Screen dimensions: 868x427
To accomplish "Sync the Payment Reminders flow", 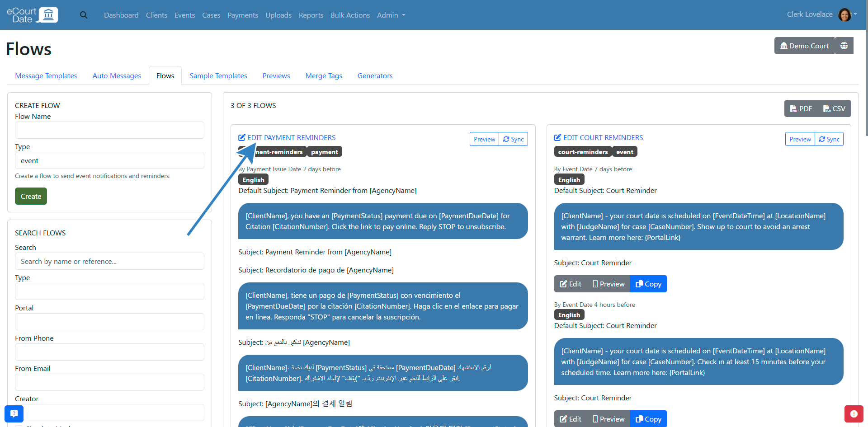I will point(514,139).
